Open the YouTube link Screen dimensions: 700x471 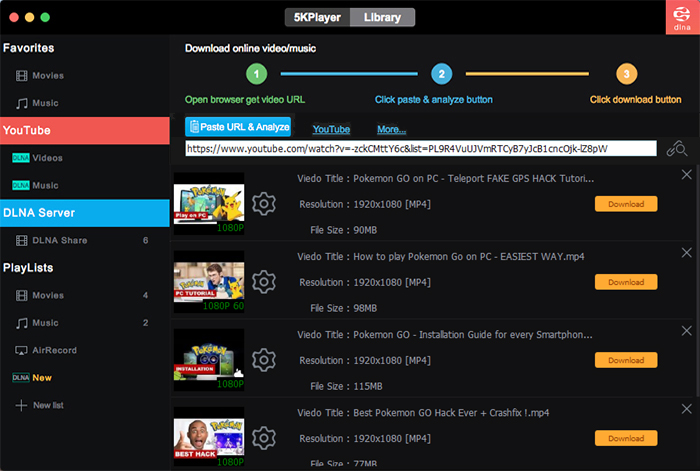(331, 129)
